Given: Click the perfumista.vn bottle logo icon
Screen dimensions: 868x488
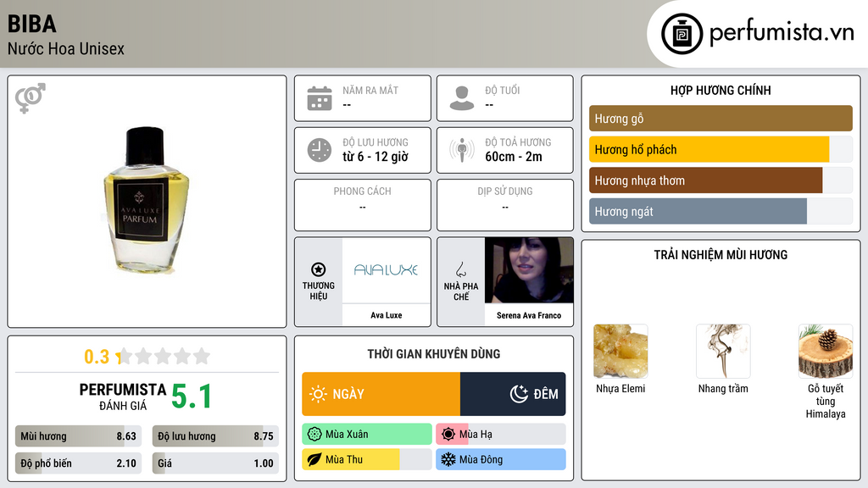Looking at the screenshot, I should coord(682,34).
